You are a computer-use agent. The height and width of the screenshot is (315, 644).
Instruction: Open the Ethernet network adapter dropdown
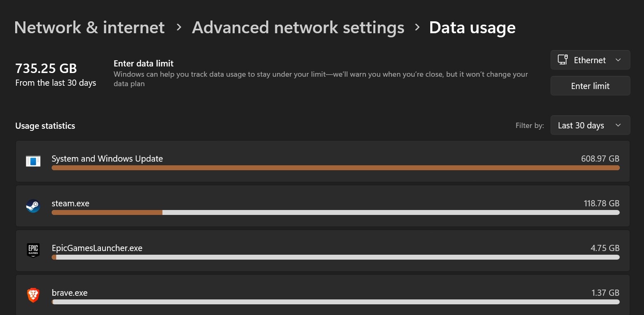tap(590, 60)
